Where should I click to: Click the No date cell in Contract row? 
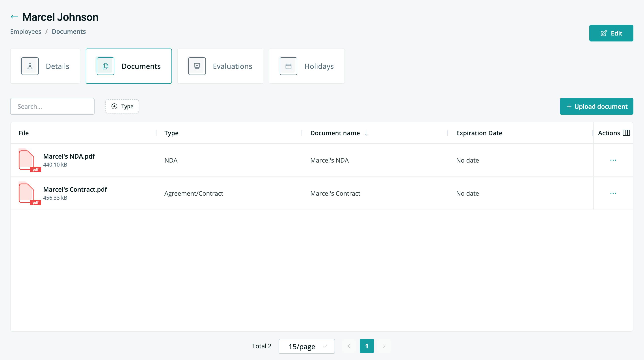(x=467, y=193)
